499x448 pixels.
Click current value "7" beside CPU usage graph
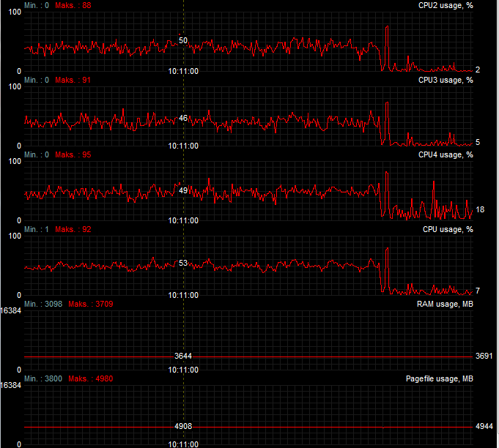pos(478,291)
